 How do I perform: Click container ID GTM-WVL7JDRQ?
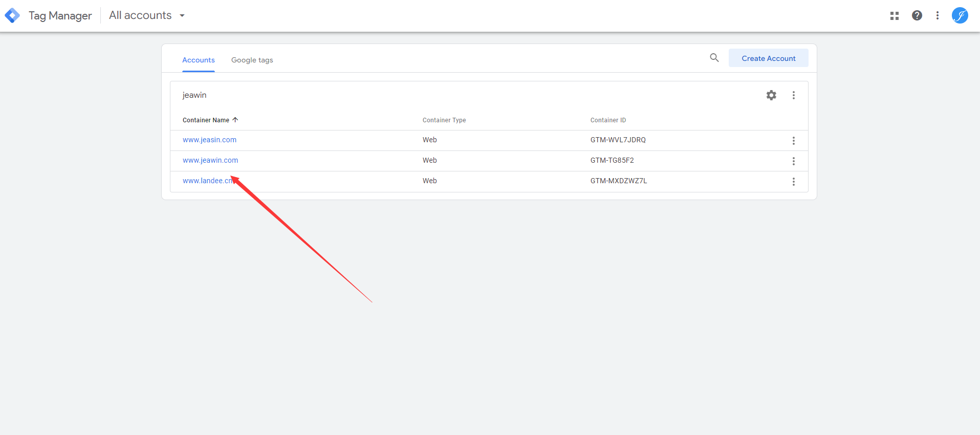point(618,140)
